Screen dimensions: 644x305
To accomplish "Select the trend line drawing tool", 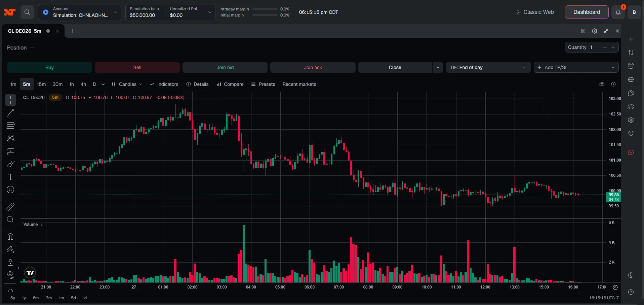I will coord(10,113).
